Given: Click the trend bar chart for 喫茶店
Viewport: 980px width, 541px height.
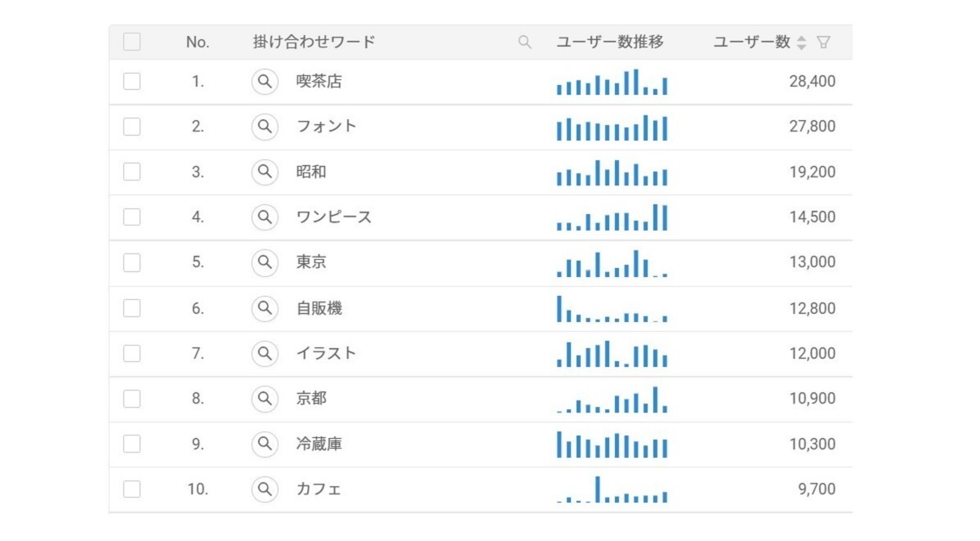Looking at the screenshot, I should point(612,83).
